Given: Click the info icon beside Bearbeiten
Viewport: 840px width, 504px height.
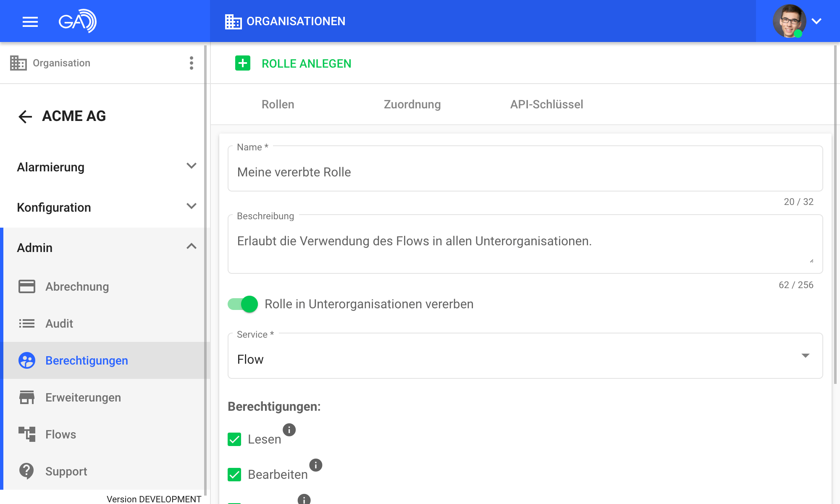Looking at the screenshot, I should pyautogui.click(x=315, y=465).
